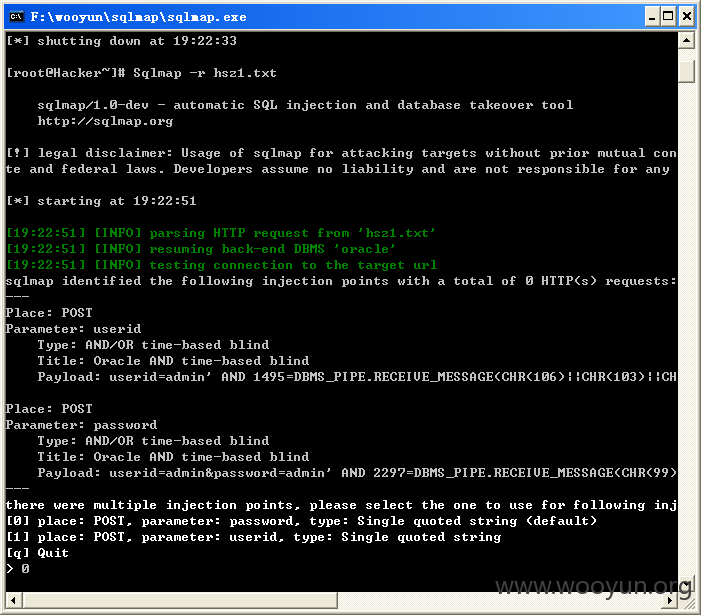The image size is (701, 615).
Task: Click 'Type: AND/OR time-based blind' under password
Action: pos(153,441)
